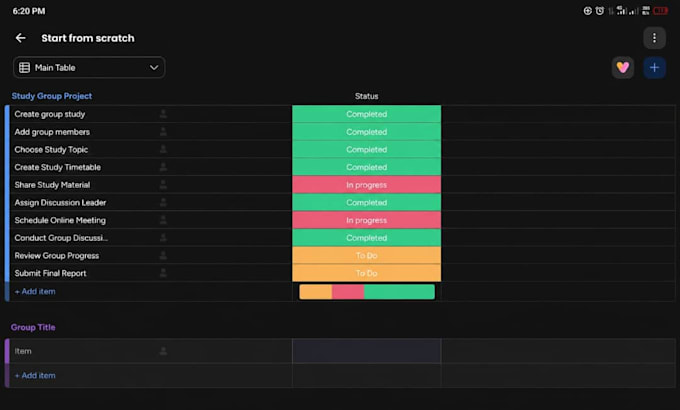Open the Conduct Group Discussi... item

pos(61,238)
